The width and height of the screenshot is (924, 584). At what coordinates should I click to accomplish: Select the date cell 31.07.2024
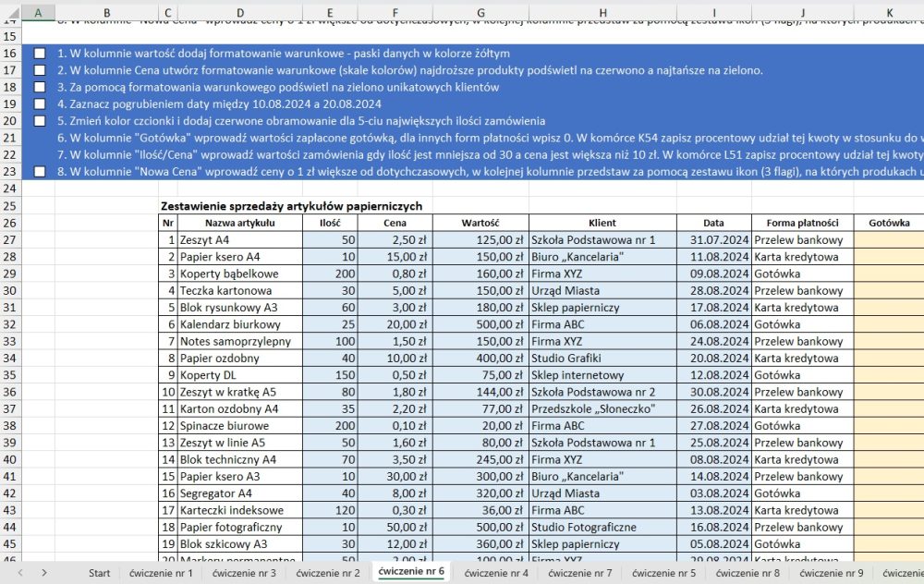click(x=713, y=240)
